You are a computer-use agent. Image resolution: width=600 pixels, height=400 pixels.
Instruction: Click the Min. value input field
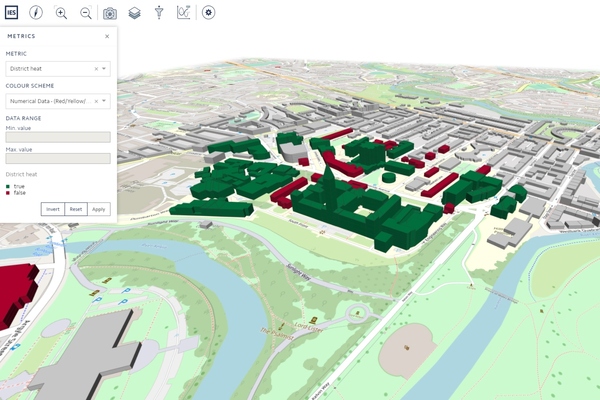tap(58, 137)
